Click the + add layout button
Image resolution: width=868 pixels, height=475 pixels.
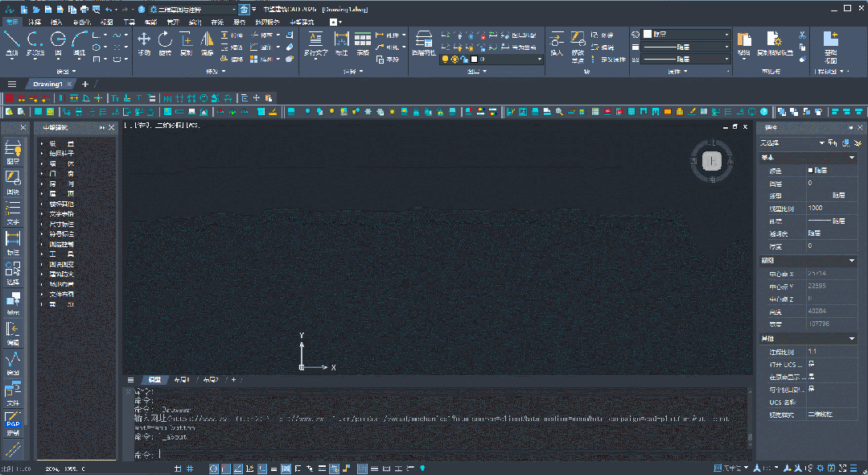pos(233,380)
